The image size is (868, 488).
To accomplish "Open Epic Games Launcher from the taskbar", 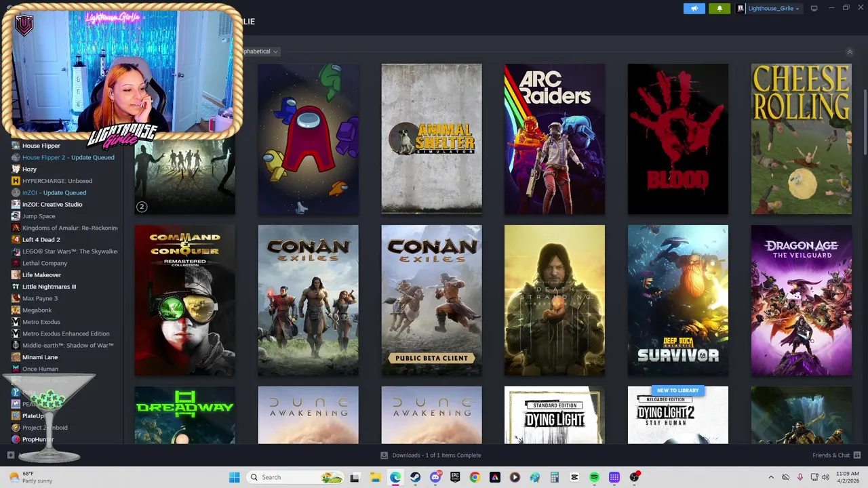I will 455,477.
